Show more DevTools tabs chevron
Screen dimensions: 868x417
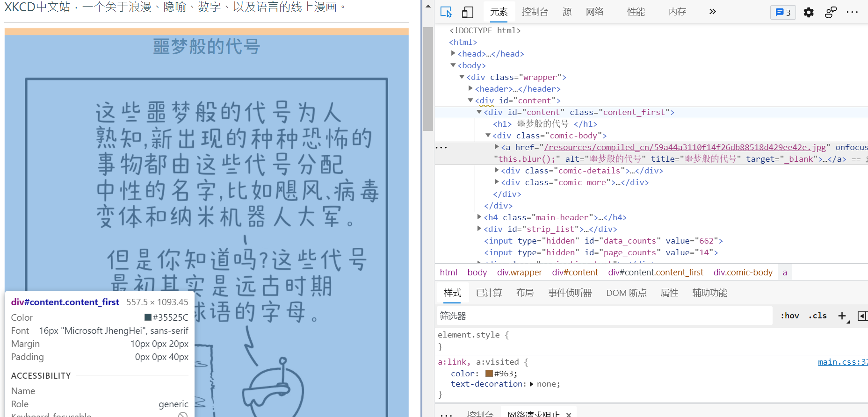(712, 12)
